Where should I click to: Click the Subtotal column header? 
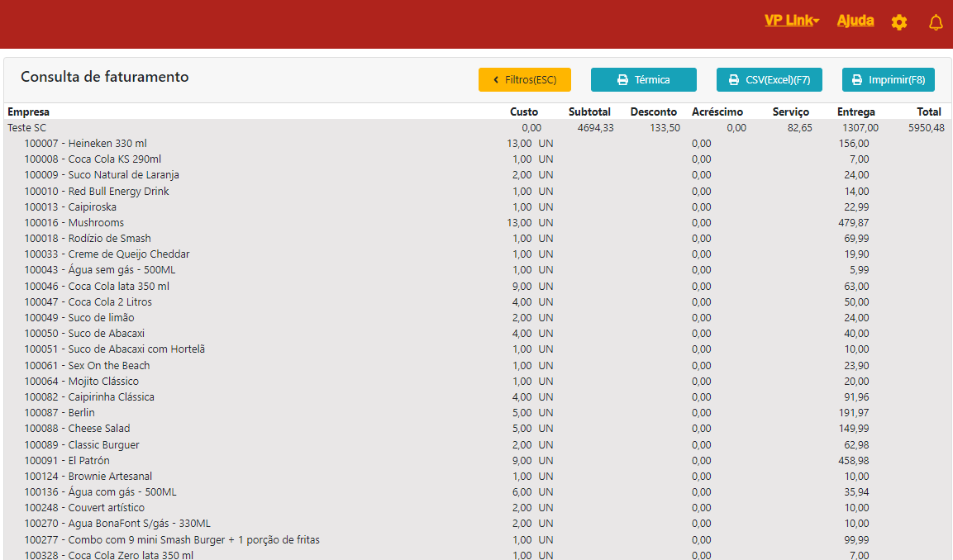coord(589,112)
